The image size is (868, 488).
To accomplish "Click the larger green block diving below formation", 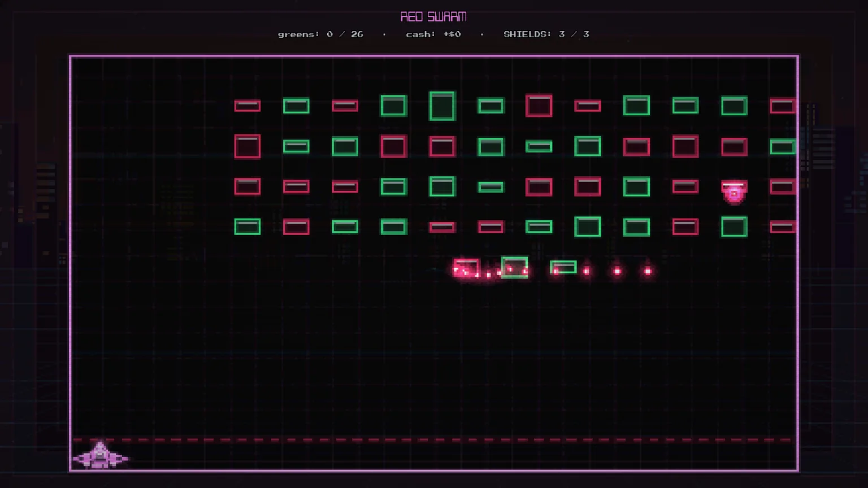I will pos(514,267).
